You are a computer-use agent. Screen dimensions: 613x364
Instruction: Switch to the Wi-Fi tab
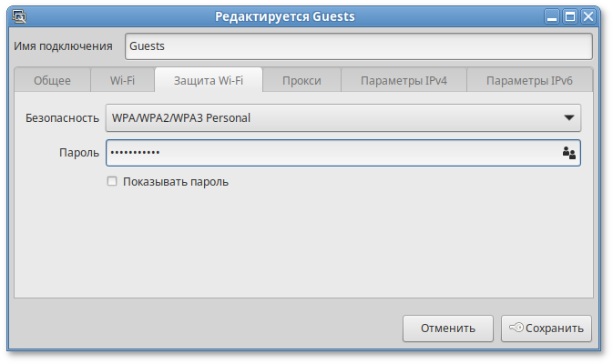coord(122,80)
